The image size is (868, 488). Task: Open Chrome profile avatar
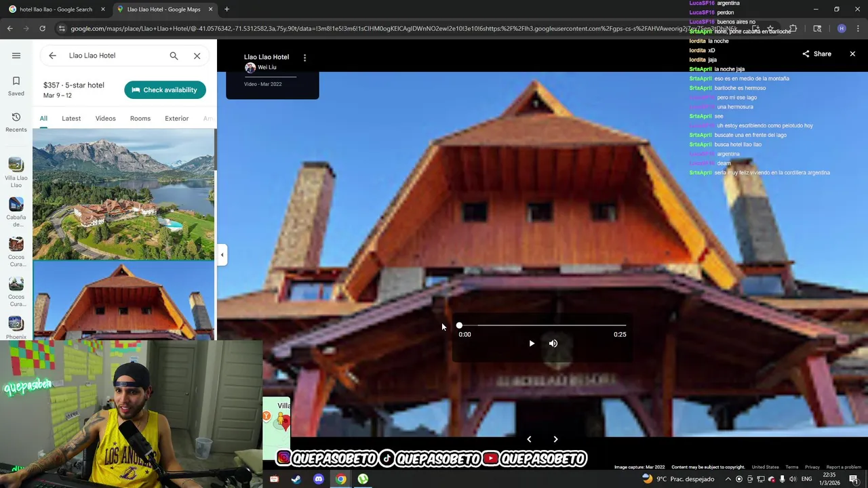(842, 28)
